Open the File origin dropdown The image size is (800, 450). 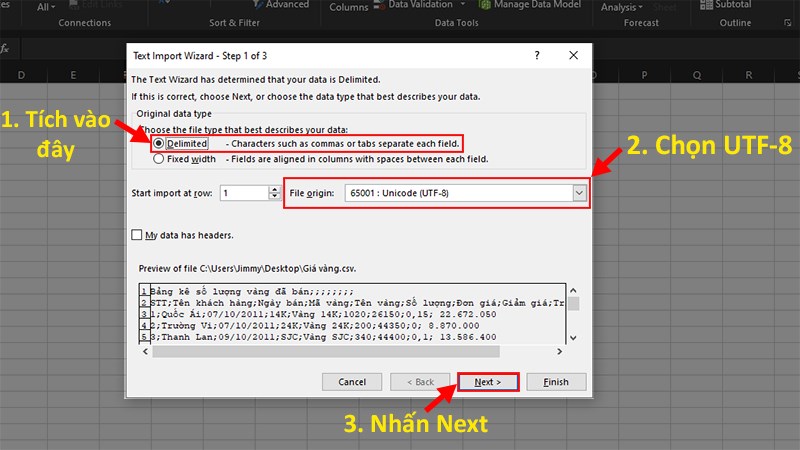(x=579, y=193)
